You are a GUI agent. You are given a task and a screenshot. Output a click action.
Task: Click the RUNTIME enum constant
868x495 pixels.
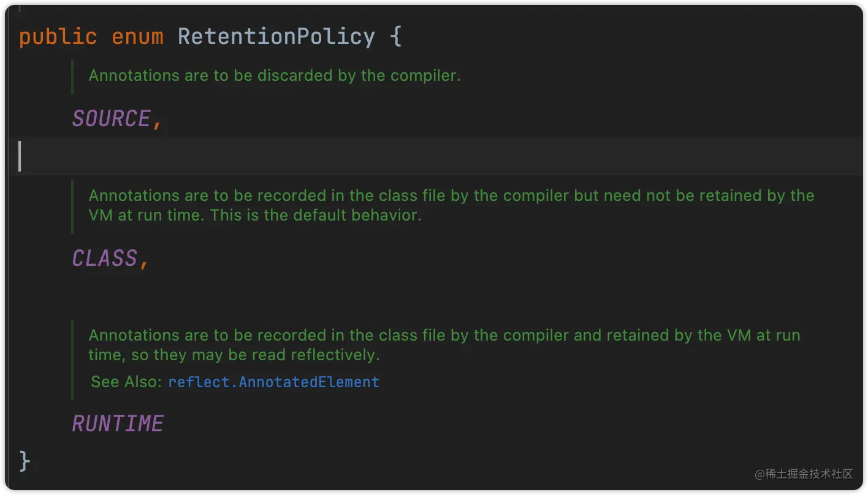(x=118, y=424)
